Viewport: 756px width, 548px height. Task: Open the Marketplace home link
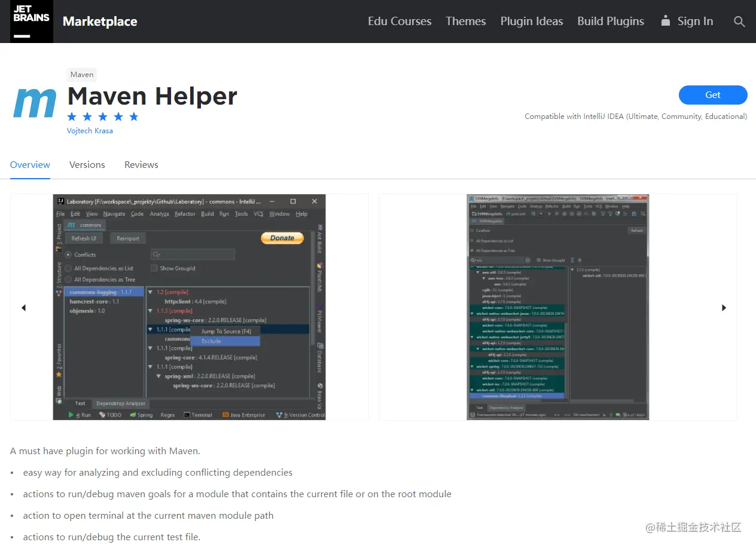100,22
